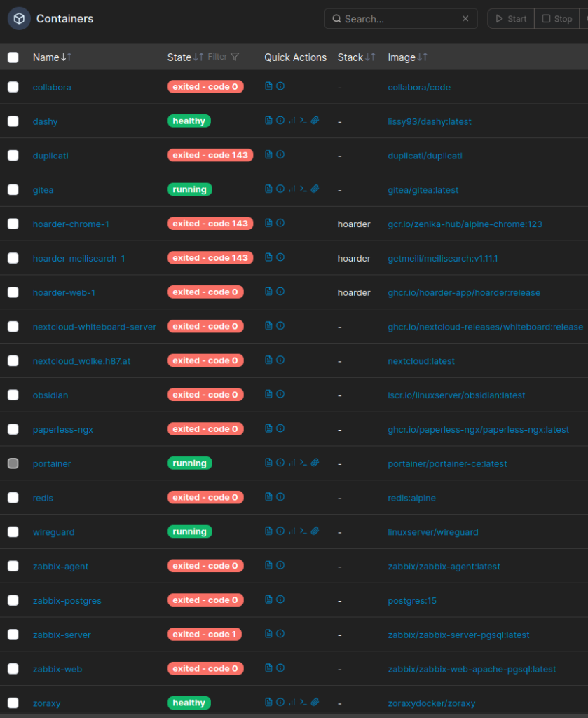Select the zabbix-web container checkbox
The image size is (588, 718).
13,669
